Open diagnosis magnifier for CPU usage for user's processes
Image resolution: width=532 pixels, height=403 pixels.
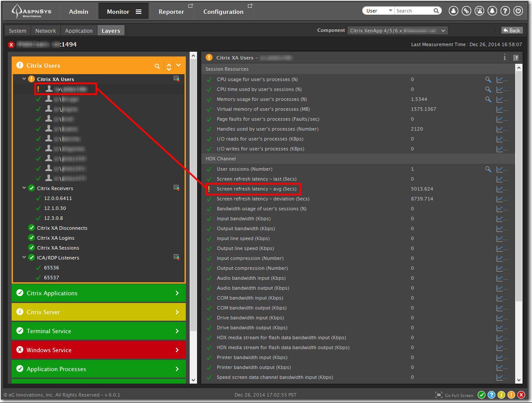(x=488, y=79)
